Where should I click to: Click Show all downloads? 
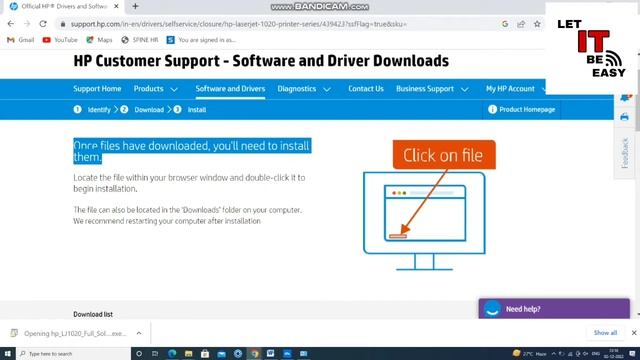tap(605, 333)
